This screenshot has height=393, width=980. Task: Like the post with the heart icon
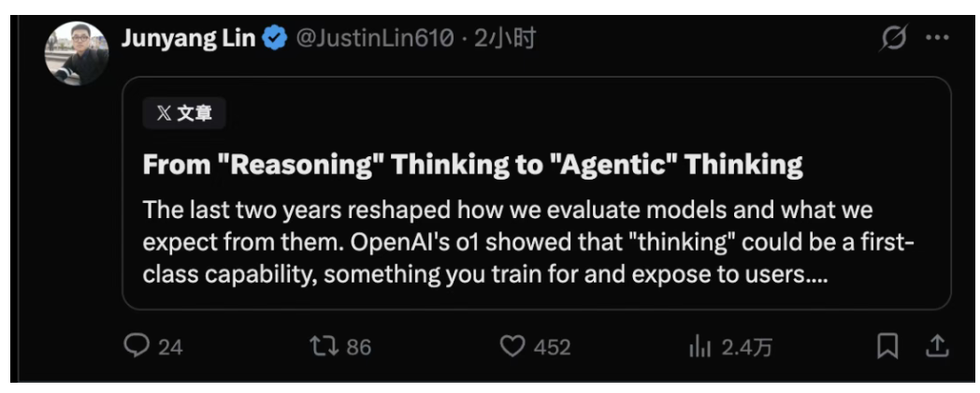[x=512, y=347]
